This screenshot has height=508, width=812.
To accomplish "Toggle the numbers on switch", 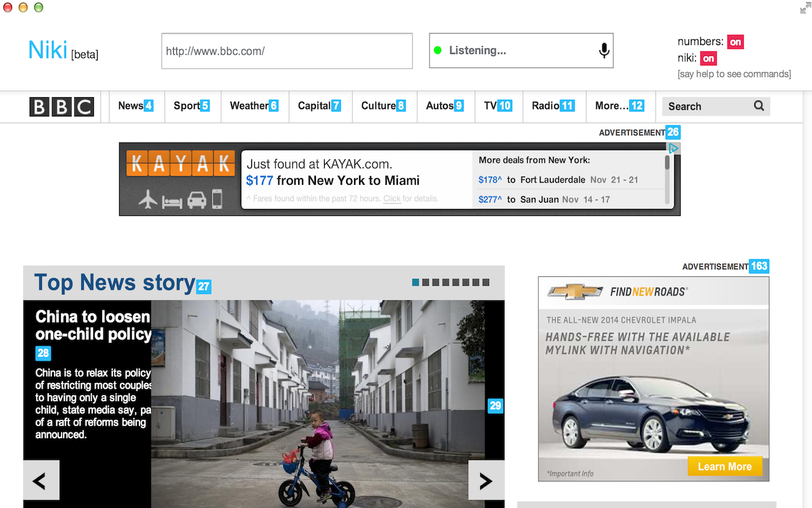I will (735, 42).
